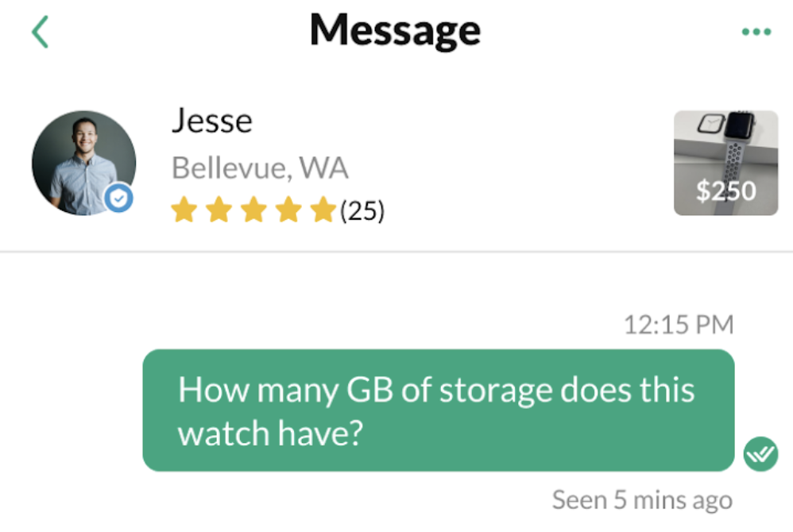Screen dimensions: 793x532
Task: Tap the Message header title
Action: 395,31
